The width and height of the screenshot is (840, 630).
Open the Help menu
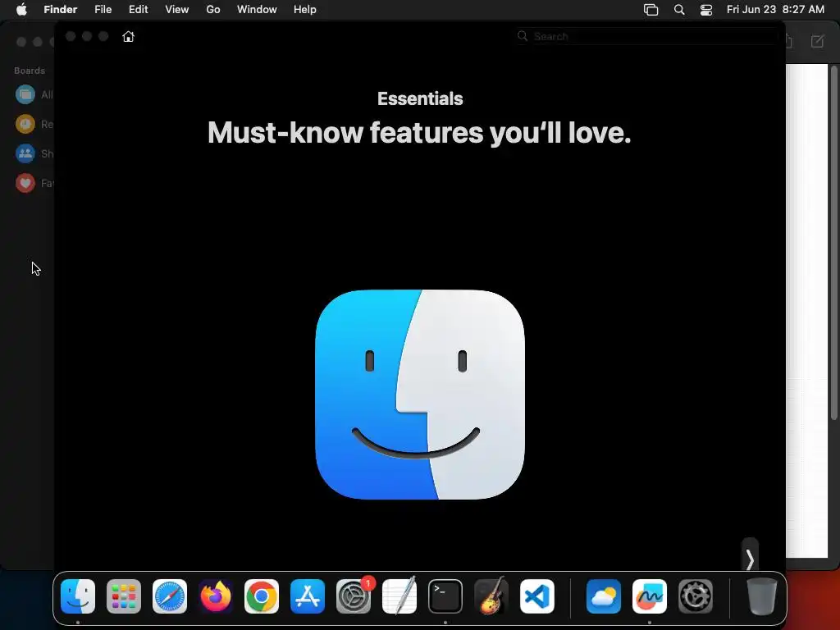(305, 10)
